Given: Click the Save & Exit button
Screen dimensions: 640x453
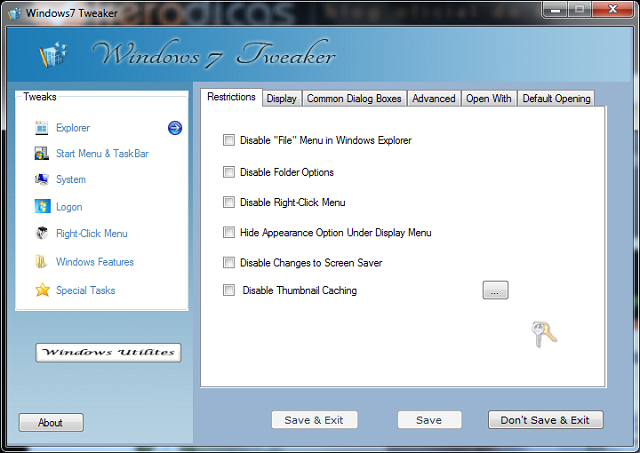Looking at the screenshot, I should 314,420.
